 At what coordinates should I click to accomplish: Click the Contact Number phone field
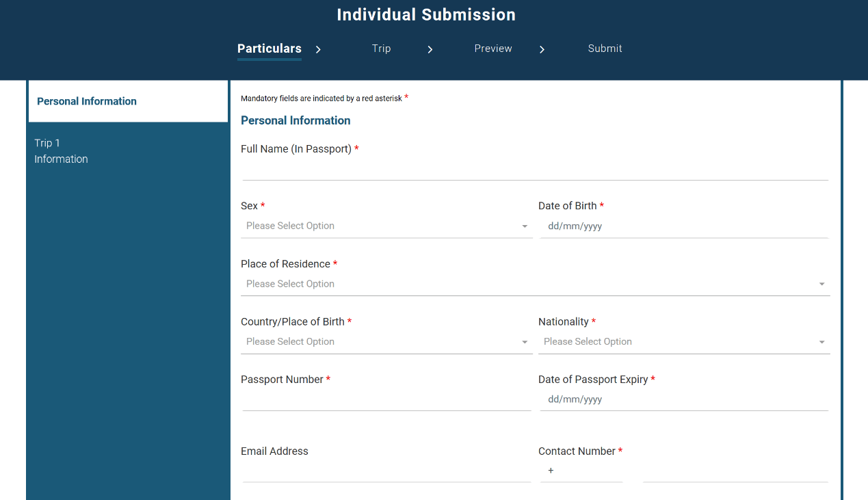click(x=735, y=471)
